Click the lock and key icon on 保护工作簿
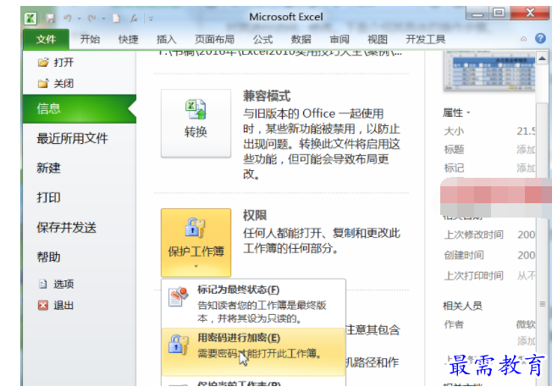This screenshot has width=552, height=392. pos(195,228)
